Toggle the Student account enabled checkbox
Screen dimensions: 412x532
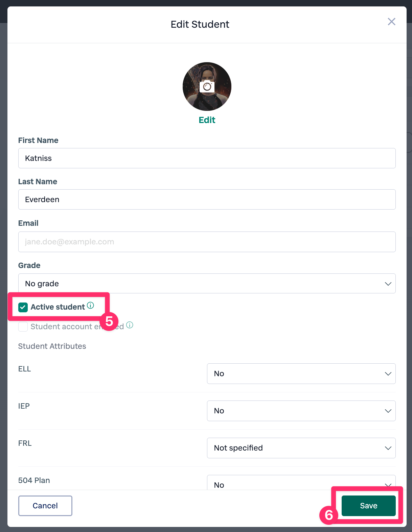tap(23, 327)
